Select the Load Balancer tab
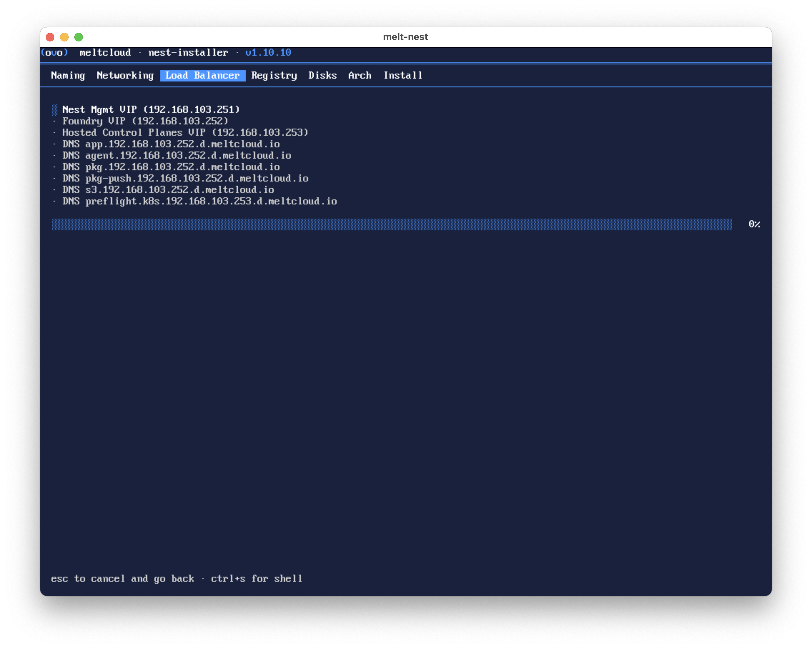The image size is (812, 649). [203, 76]
